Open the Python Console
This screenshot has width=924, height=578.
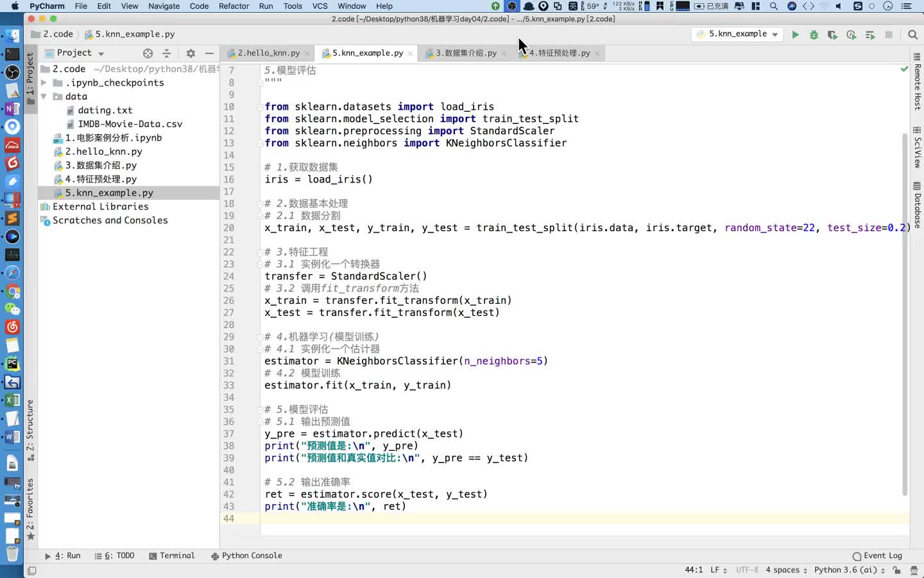coord(246,556)
